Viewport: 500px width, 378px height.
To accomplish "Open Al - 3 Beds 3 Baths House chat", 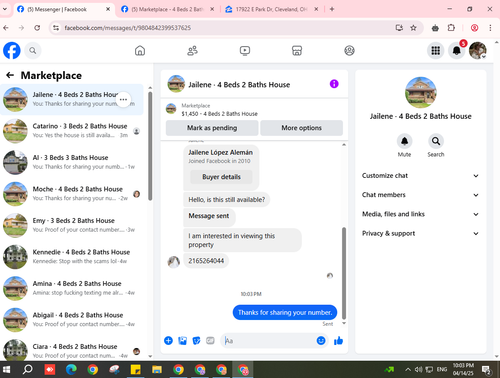I will pyautogui.click(x=72, y=162).
